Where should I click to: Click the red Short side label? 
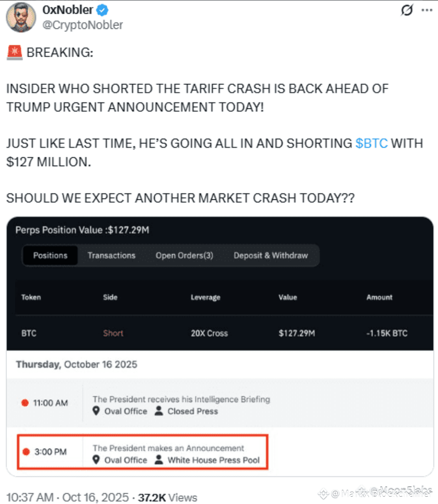pyautogui.click(x=113, y=333)
